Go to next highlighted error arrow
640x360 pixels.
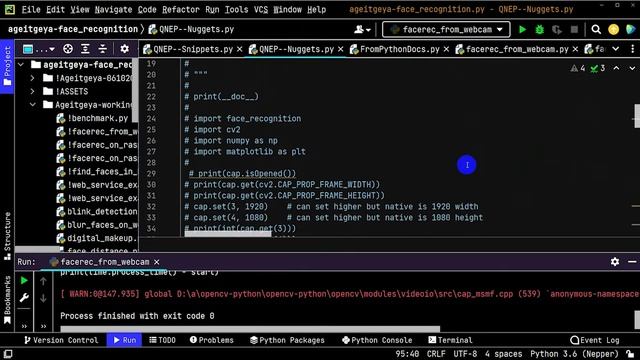(x=632, y=68)
